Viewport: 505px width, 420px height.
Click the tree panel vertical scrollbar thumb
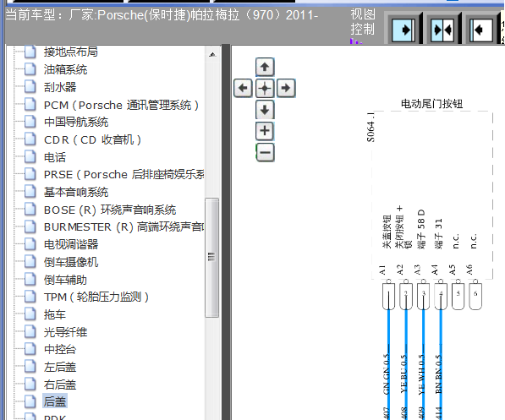point(211,258)
